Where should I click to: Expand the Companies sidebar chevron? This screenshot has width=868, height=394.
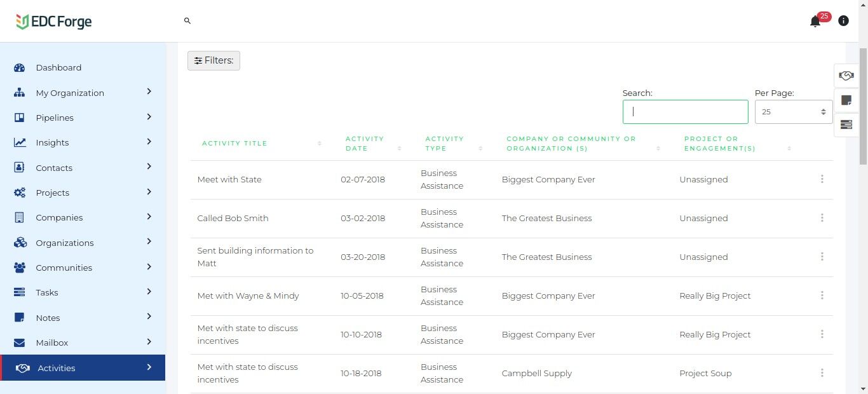149,217
